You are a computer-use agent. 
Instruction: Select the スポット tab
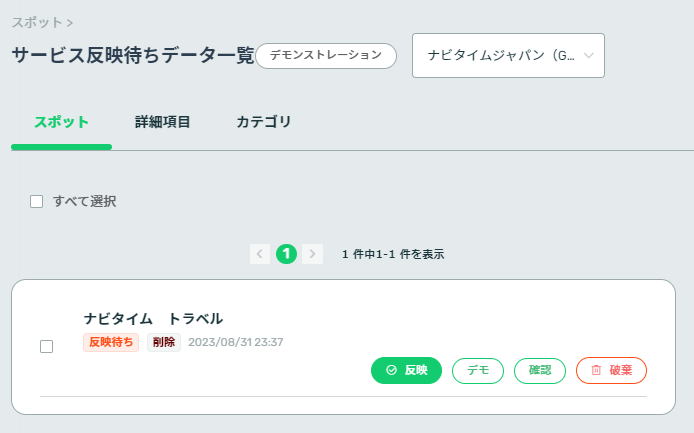62,122
